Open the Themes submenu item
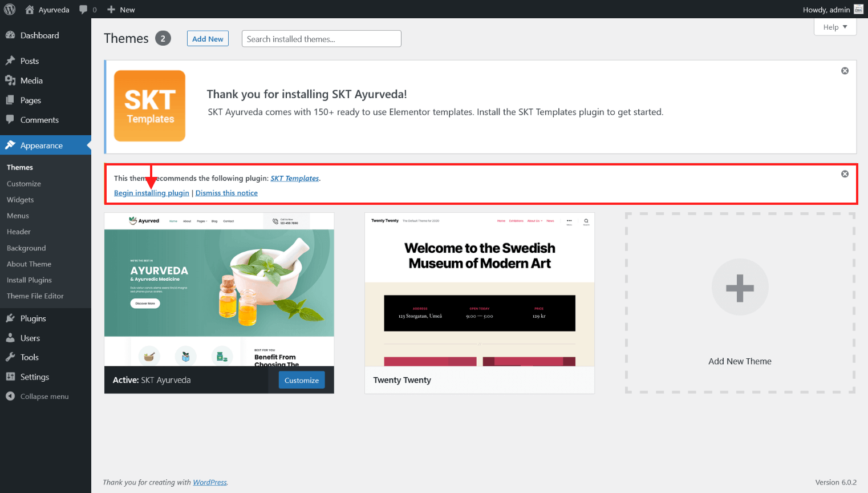868x493 pixels. 20,167
